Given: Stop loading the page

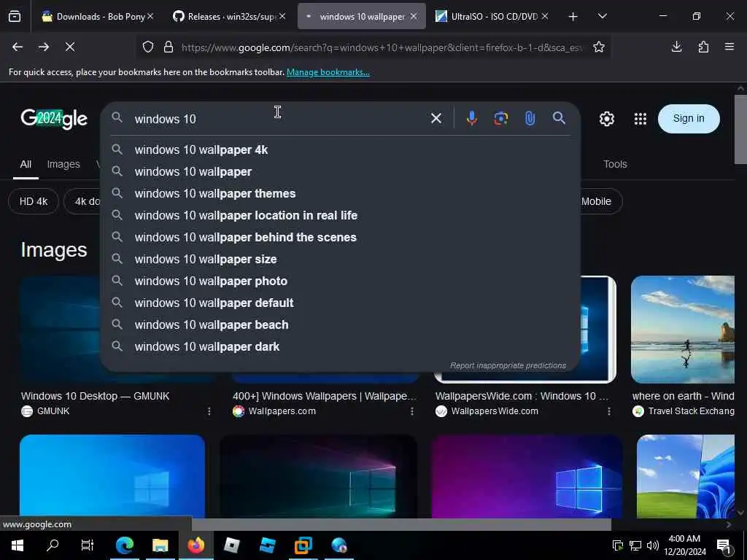Looking at the screenshot, I should tap(70, 47).
